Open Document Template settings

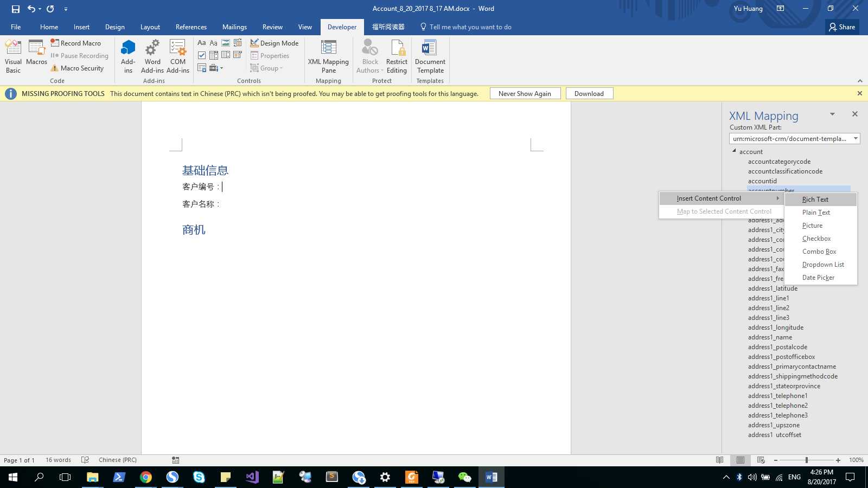point(430,56)
